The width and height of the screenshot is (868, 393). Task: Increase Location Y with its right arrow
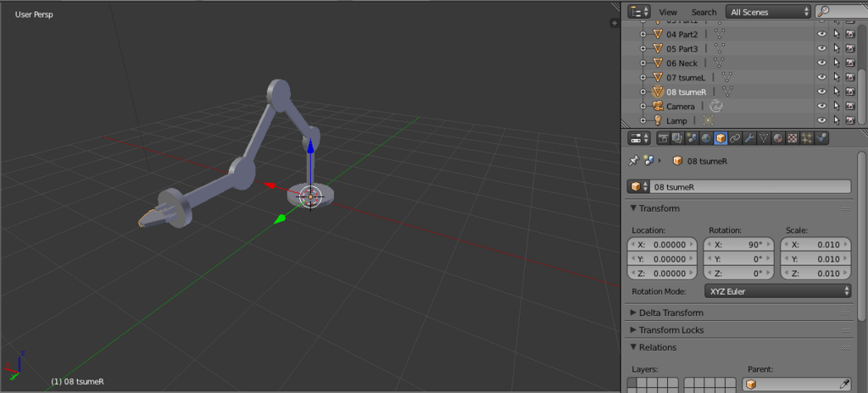point(691,259)
